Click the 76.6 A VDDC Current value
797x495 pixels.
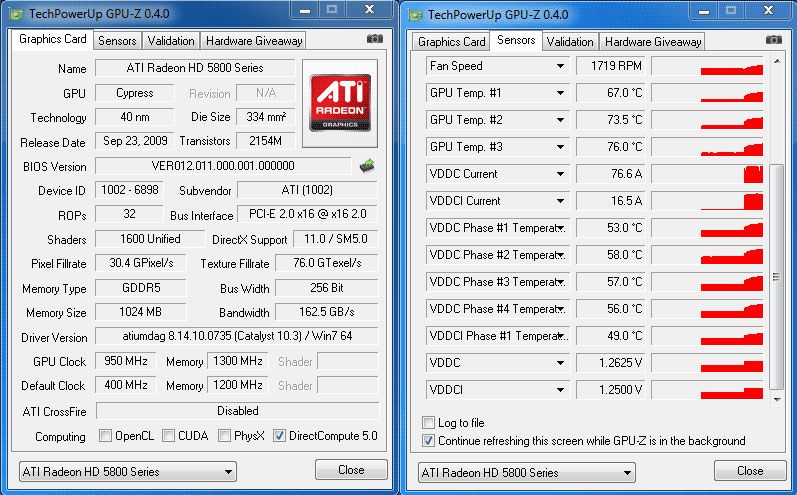[x=610, y=174]
